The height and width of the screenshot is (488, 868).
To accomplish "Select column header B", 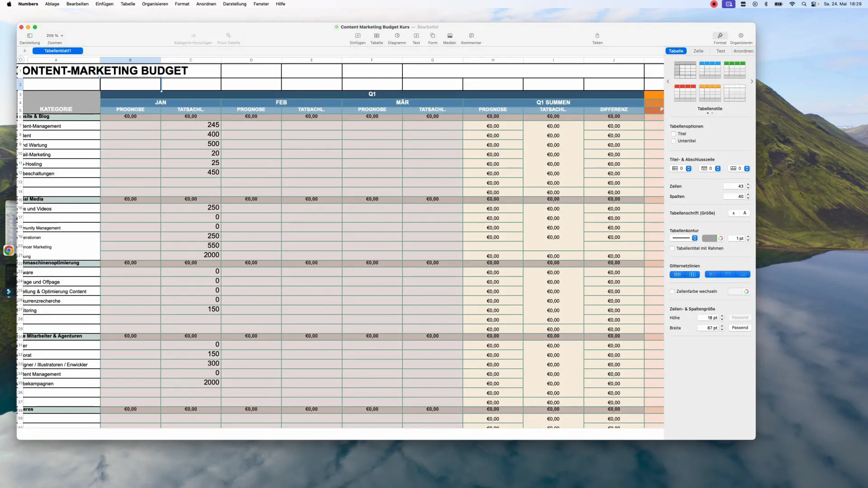I will 130,60.
